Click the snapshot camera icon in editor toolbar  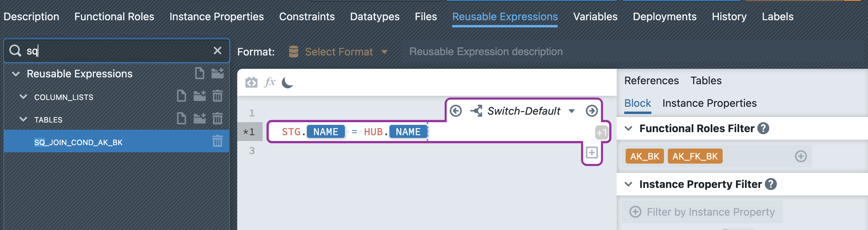251,82
